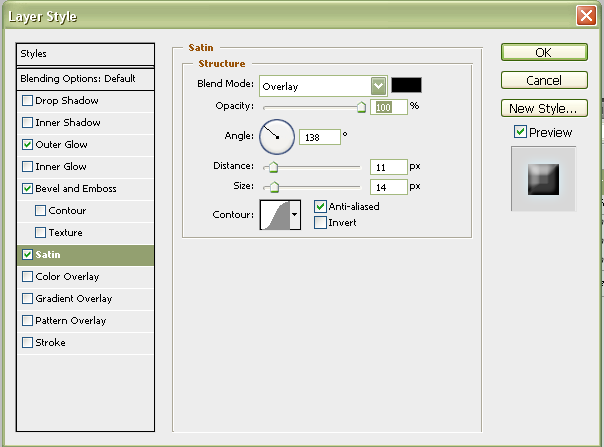Toggle the Anti-aliased checkbox
The image size is (604, 447).
tap(320, 207)
